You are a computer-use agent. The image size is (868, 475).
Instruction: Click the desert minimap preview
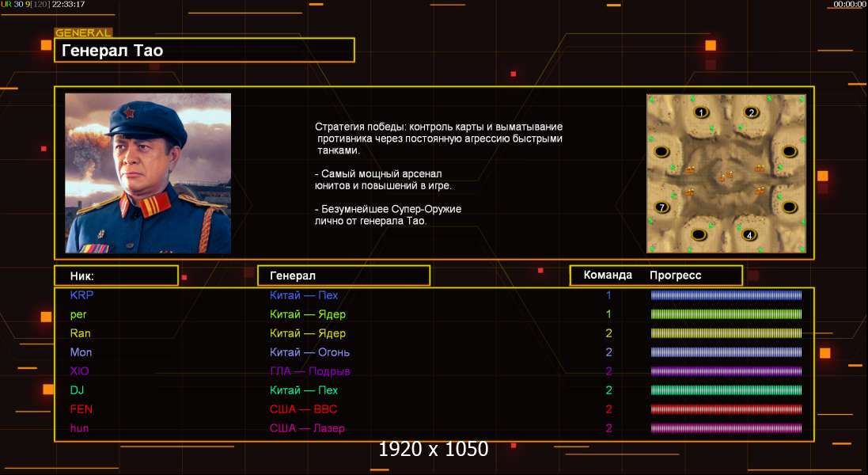pyautogui.click(x=726, y=173)
